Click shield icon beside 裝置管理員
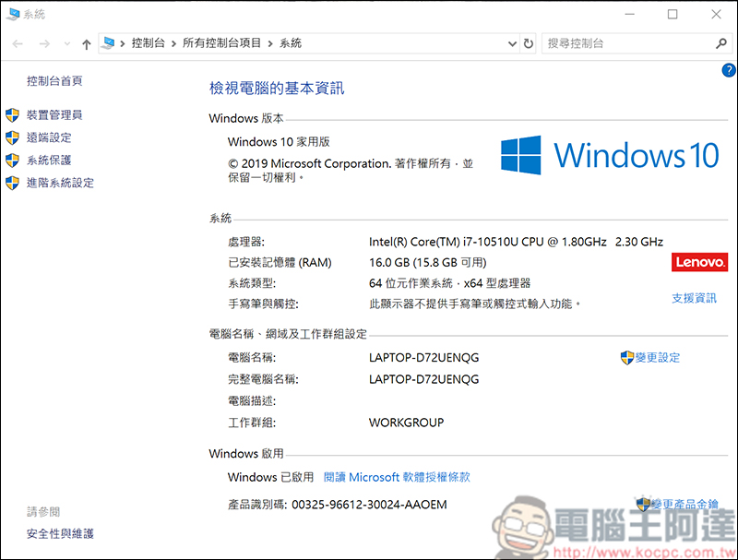The height and width of the screenshot is (560, 738). (x=12, y=114)
